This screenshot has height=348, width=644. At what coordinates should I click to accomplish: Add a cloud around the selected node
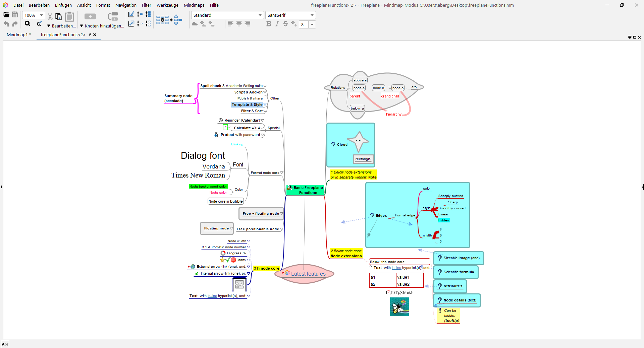(195, 24)
